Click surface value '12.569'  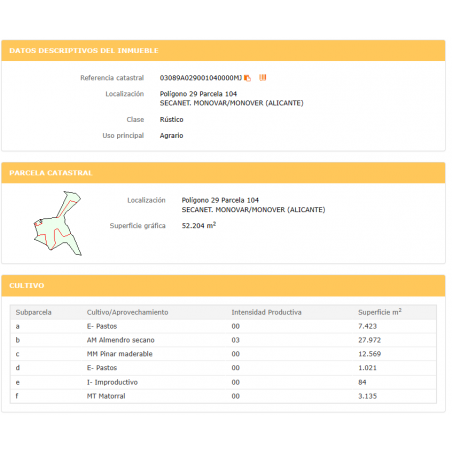[369, 354]
